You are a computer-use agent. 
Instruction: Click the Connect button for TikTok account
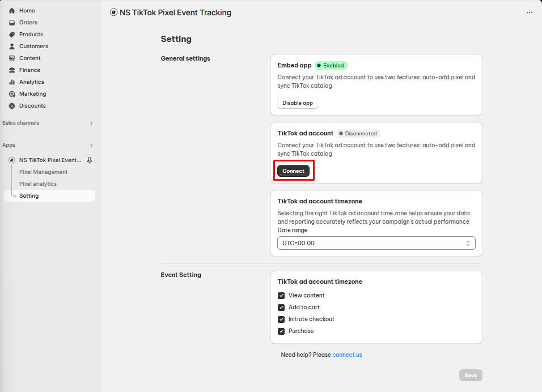[x=294, y=171]
